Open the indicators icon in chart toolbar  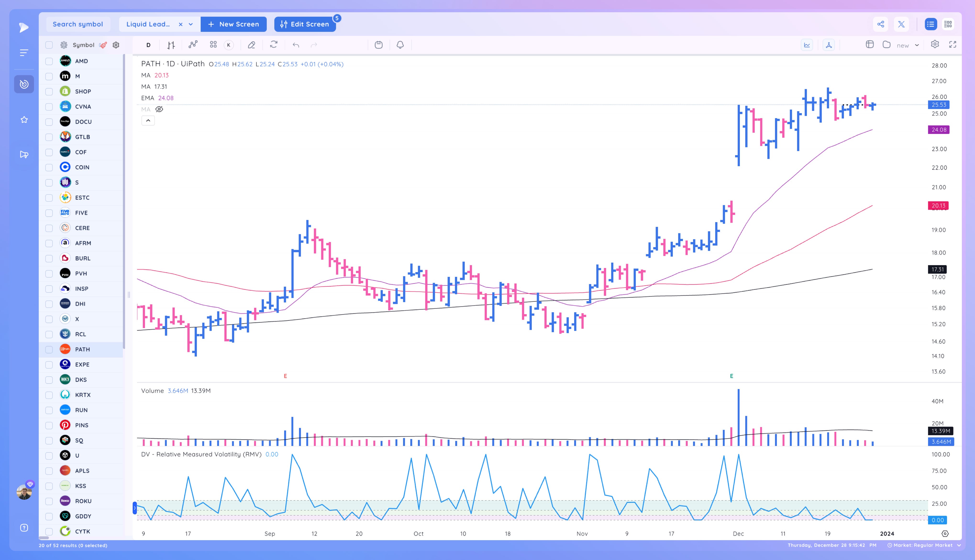(x=193, y=45)
